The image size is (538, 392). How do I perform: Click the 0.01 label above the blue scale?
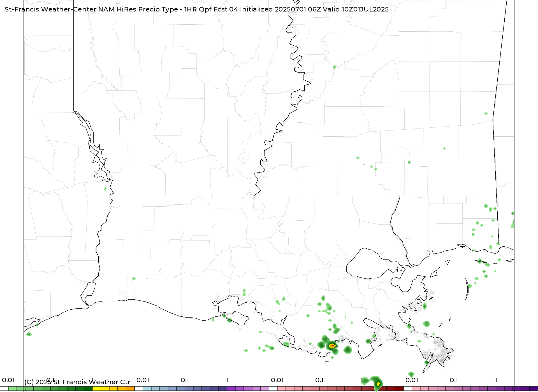[x=143, y=380]
